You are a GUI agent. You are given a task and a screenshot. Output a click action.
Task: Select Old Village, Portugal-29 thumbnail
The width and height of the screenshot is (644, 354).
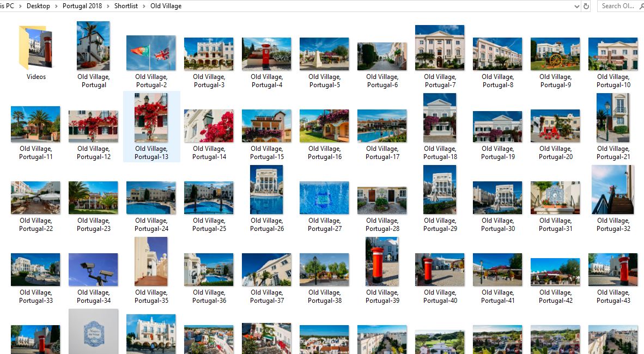coord(440,190)
